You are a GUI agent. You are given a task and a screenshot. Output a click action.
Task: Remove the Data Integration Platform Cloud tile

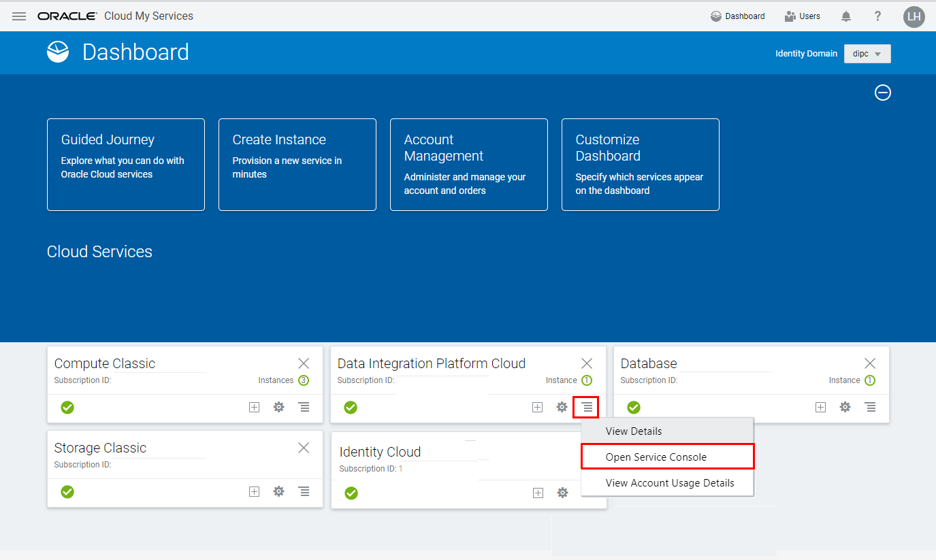click(587, 363)
